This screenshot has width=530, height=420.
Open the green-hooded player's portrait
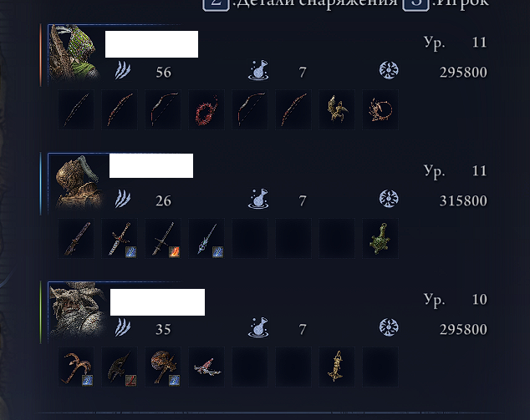point(75,53)
